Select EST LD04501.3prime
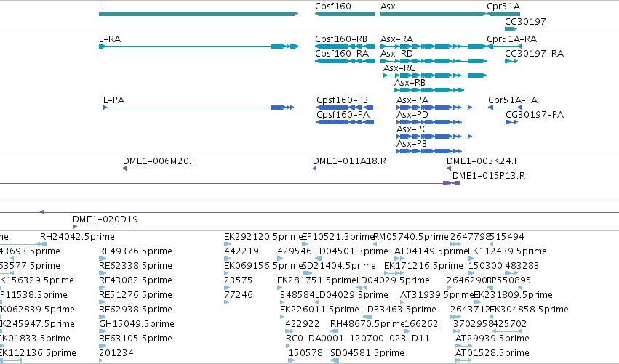 coord(319,259)
